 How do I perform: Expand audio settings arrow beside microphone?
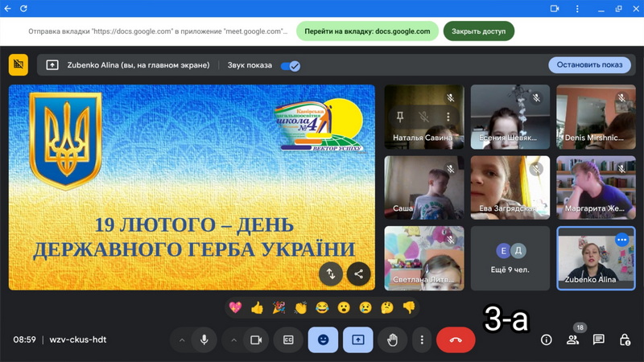[182, 340]
